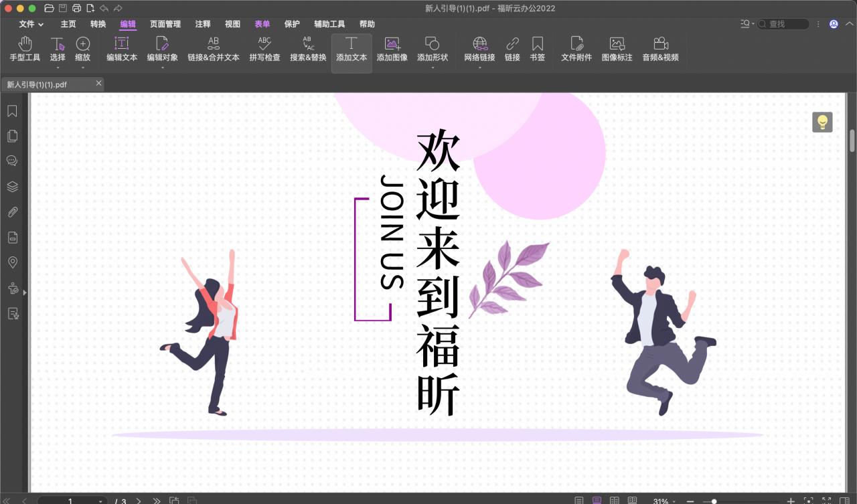Open the Comments panel in the sidebar
The height and width of the screenshot is (504, 857).
12,161
